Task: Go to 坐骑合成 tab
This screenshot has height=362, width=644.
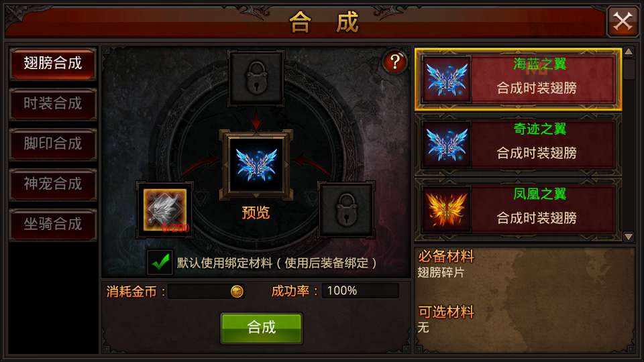Action: [53, 225]
